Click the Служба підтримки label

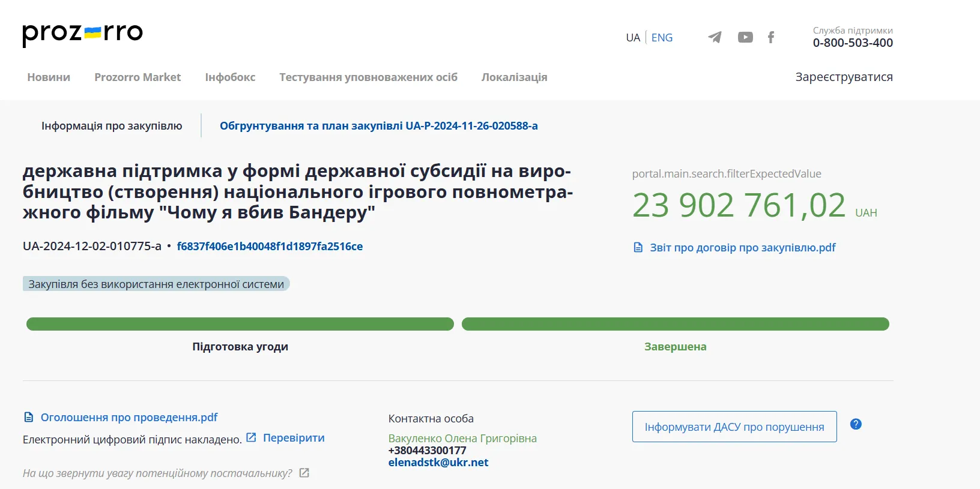853,30
